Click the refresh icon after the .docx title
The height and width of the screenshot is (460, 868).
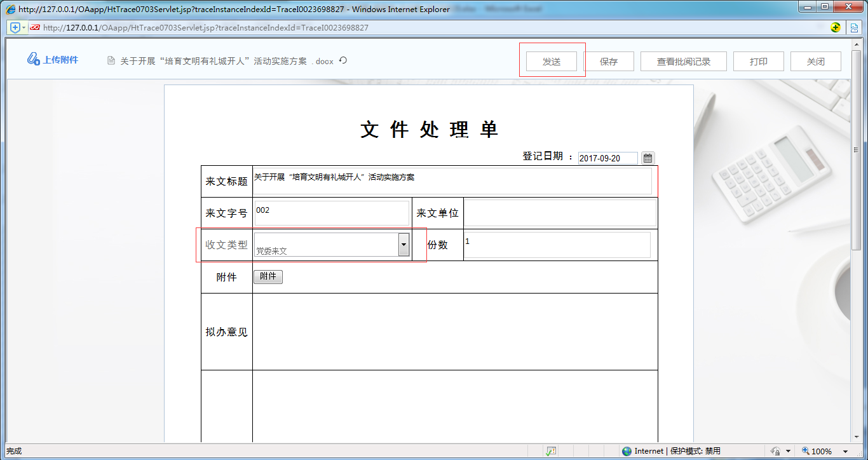click(x=342, y=61)
